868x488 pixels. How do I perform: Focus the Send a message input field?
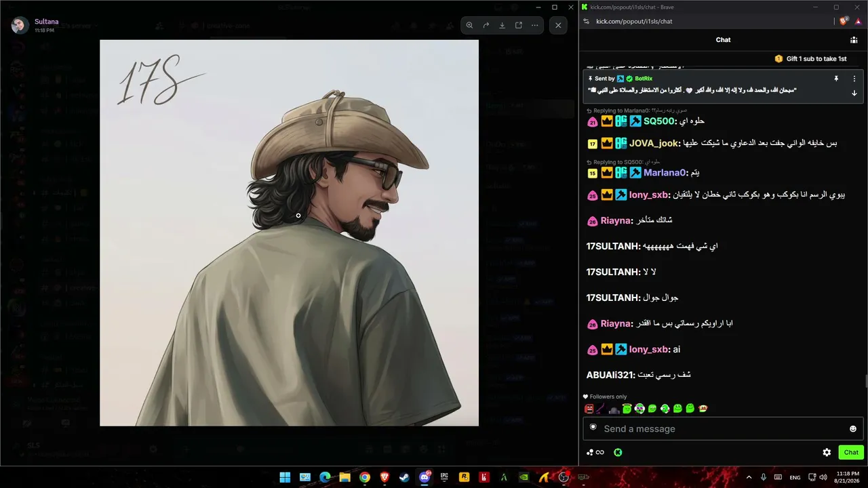723,429
